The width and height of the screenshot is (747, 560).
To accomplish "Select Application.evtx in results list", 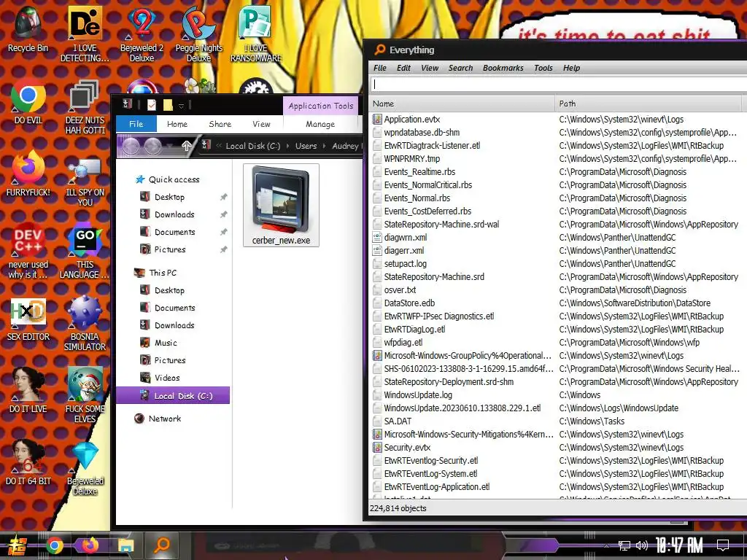I will [x=411, y=119].
